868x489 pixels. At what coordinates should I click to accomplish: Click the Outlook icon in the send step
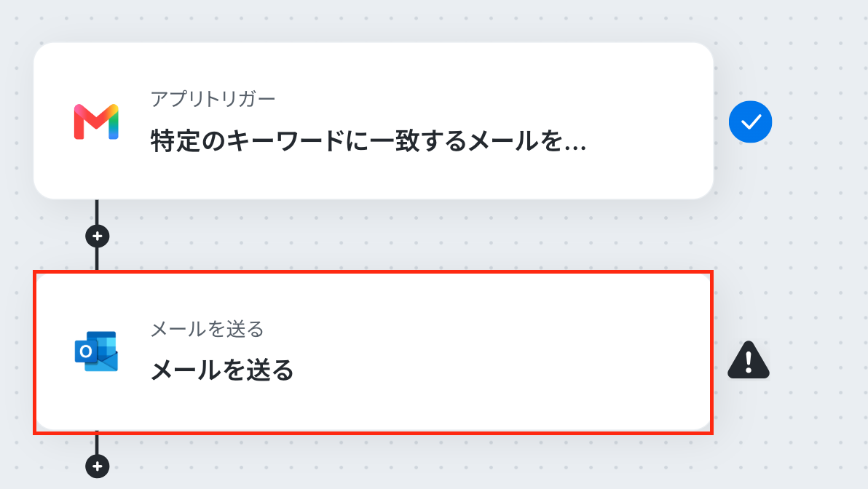pyautogui.click(x=96, y=351)
